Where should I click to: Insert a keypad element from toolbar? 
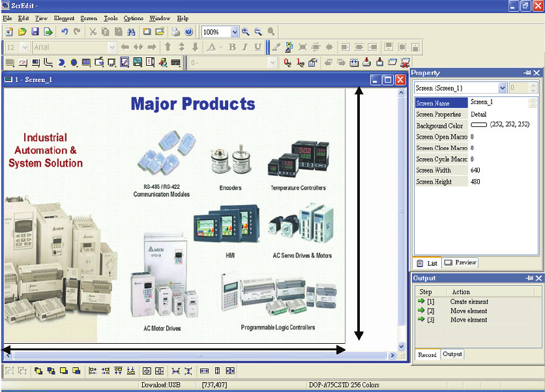[x=175, y=63]
